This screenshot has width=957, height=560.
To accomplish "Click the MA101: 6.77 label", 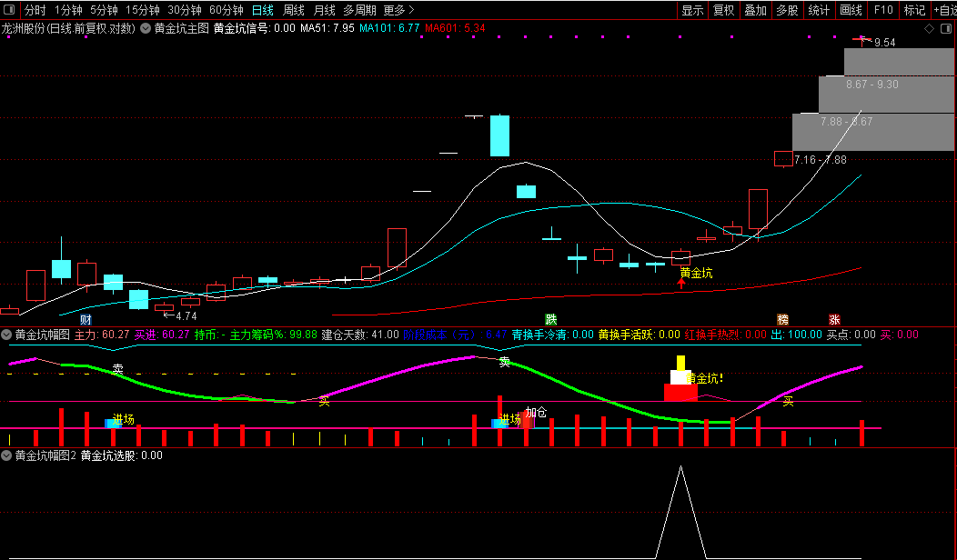I will click(389, 28).
